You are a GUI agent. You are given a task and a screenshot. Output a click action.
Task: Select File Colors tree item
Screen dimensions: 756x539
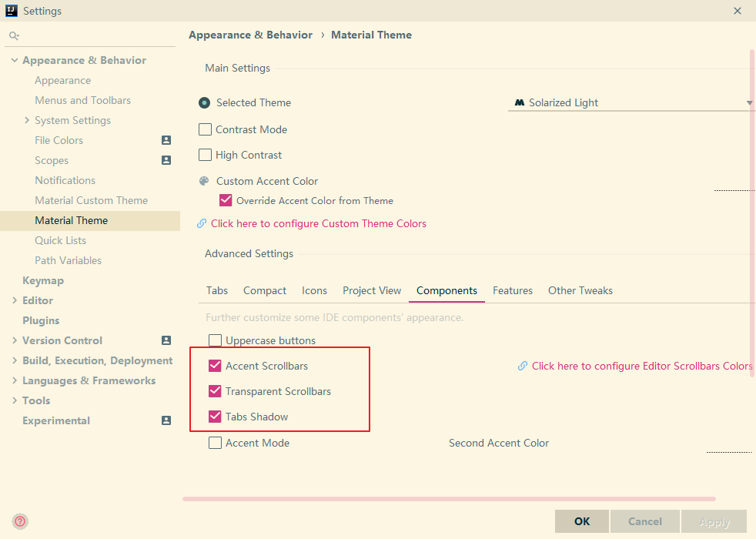click(x=59, y=140)
